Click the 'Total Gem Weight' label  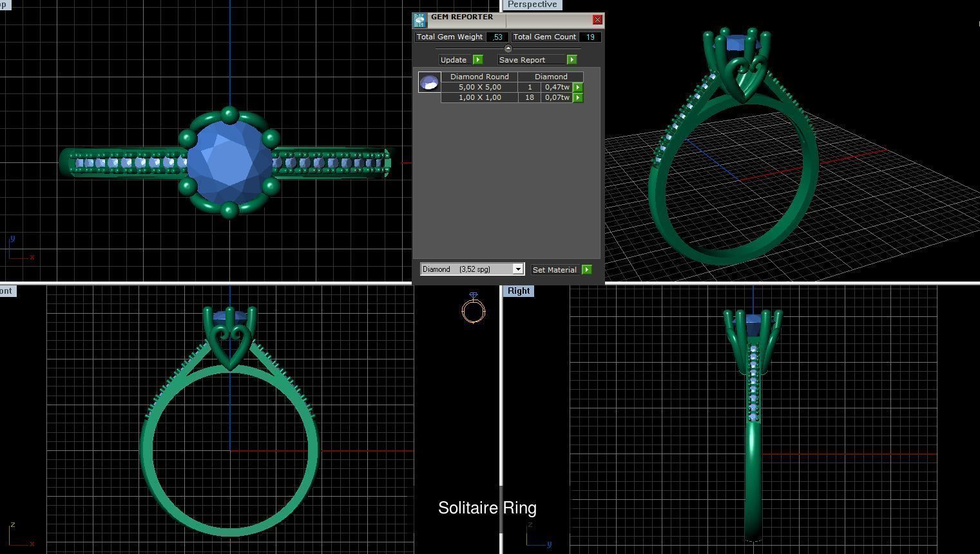[450, 37]
